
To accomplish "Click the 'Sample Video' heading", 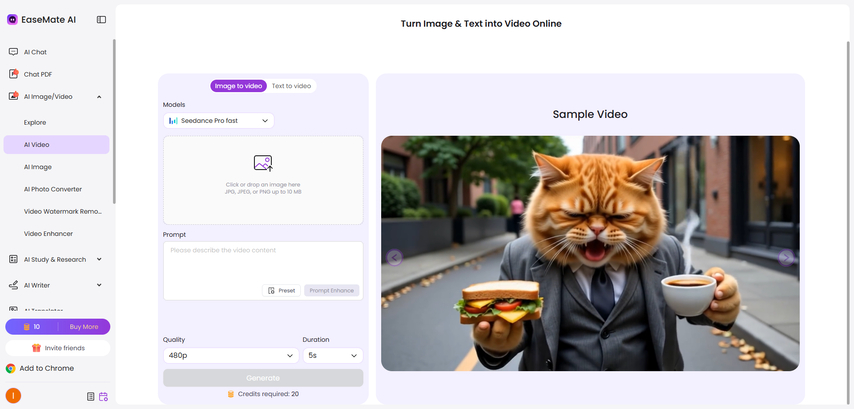I will (x=590, y=114).
